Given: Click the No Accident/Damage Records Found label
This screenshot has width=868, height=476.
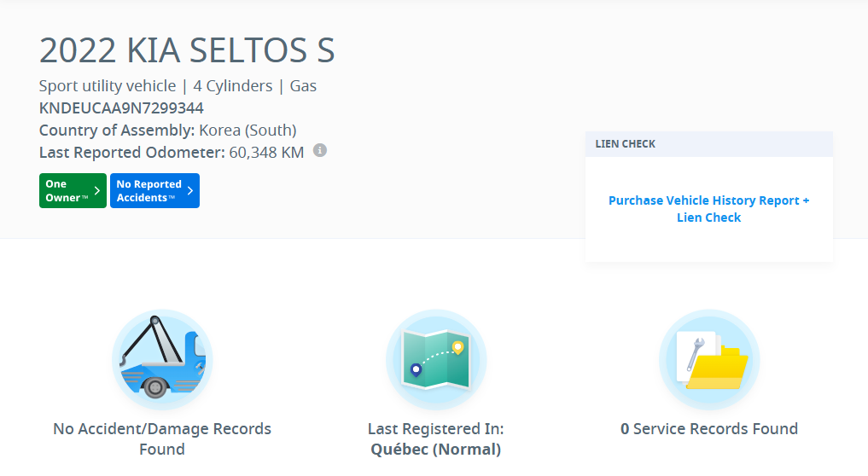Looking at the screenshot, I should click(162, 438).
